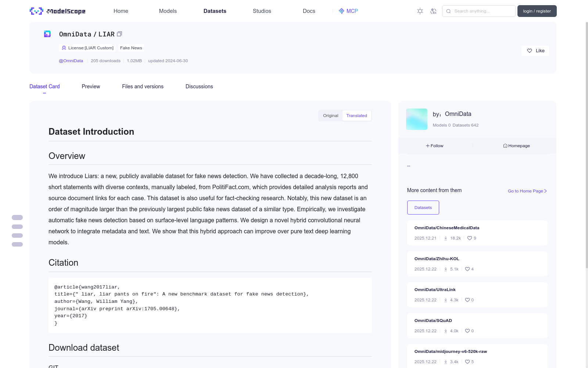Image resolution: width=588 pixels, height=368 pixels.
Task: Click the license badge icon
Action: pyautogui.click(x=64, y=48)
